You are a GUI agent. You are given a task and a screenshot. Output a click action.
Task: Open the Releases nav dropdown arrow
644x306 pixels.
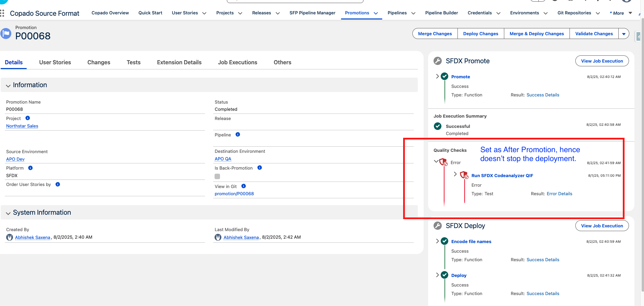[x=278, y=13]
